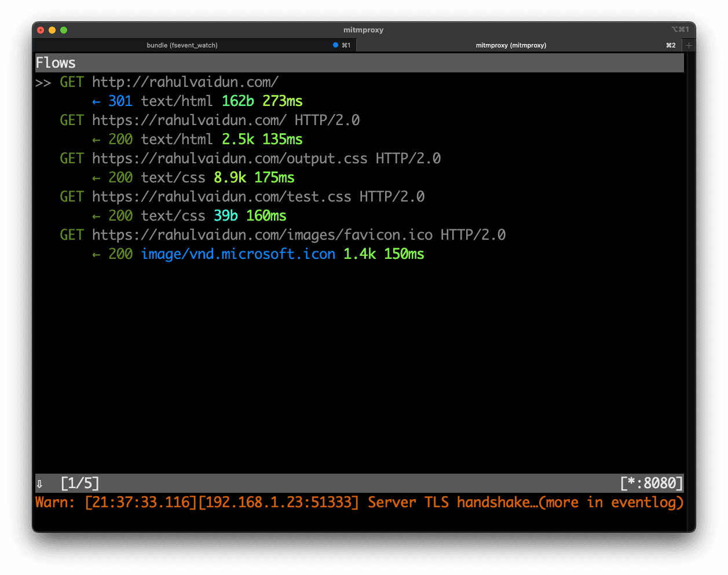Click the TLS handshake warning message

[x=360, y=503]
